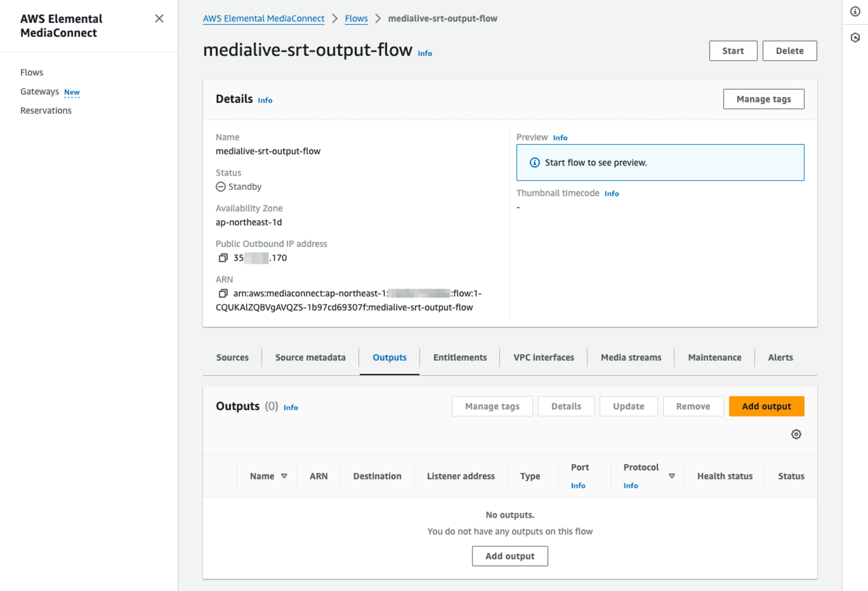Sort outputs by Name column

pyautogui.click(x=284, y=476)
